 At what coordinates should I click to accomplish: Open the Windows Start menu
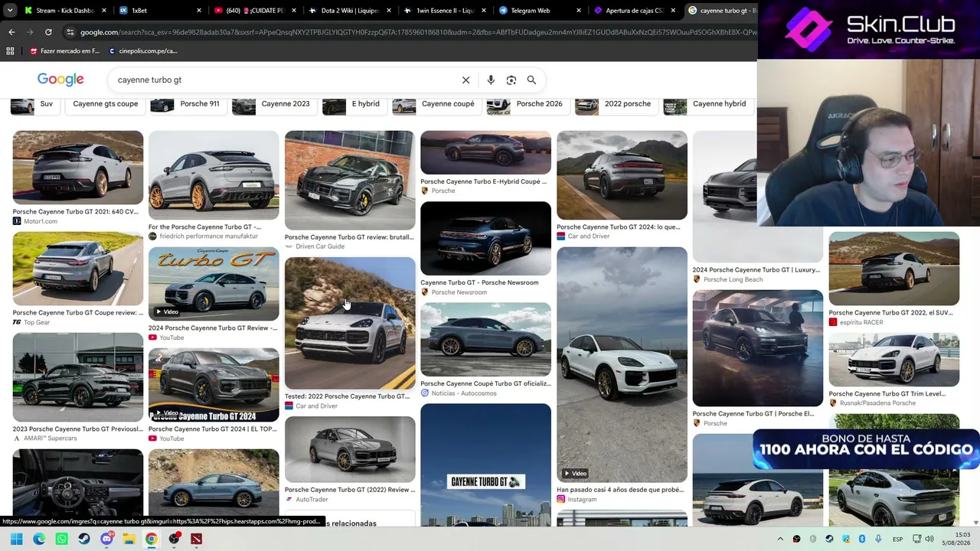[16, 539]
